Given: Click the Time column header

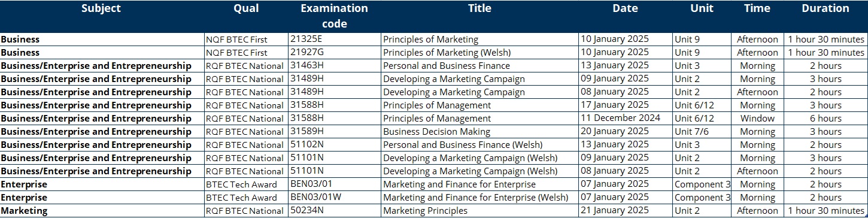Looking at the screenshot, I should (757, 8).
